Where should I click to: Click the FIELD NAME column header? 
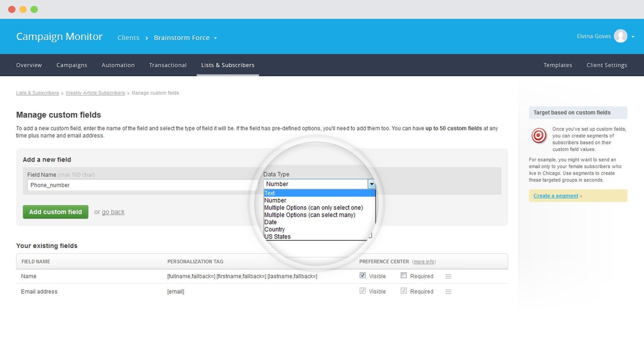pos(36,262)
